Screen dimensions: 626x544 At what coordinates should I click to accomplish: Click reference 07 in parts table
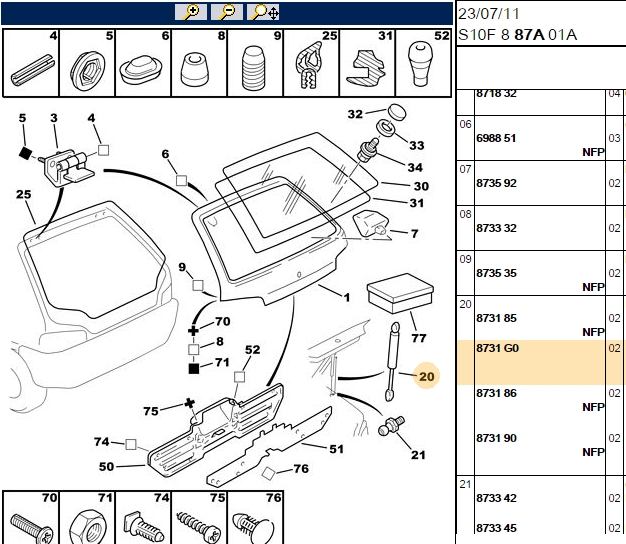pos(466,169)
